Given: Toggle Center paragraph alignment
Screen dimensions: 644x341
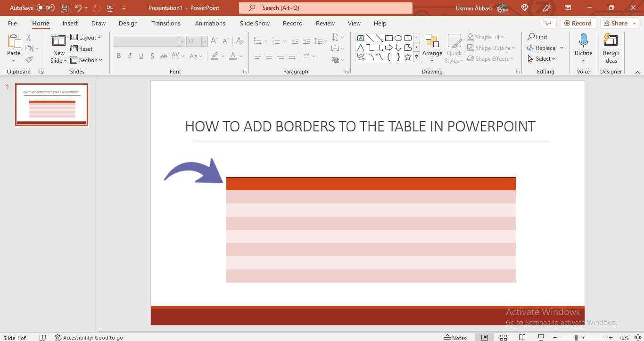Looking at the screenshot, I should pos(269,56).
